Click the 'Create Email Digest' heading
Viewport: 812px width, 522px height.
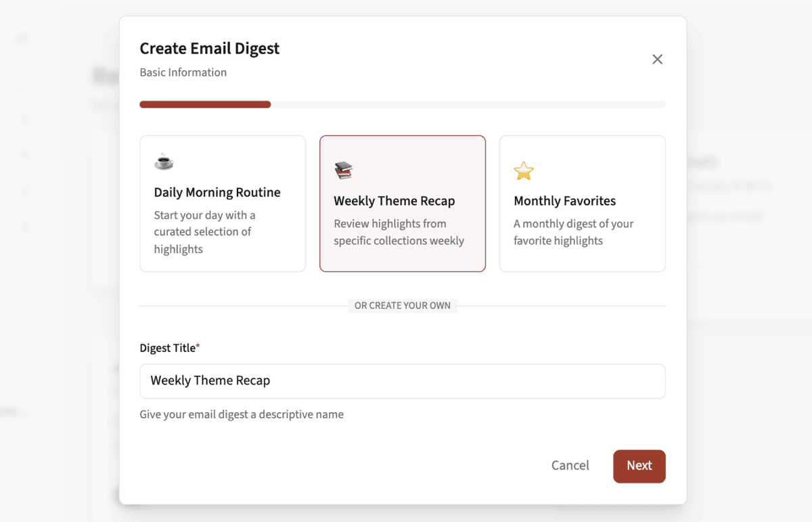[x=210, y=49]
